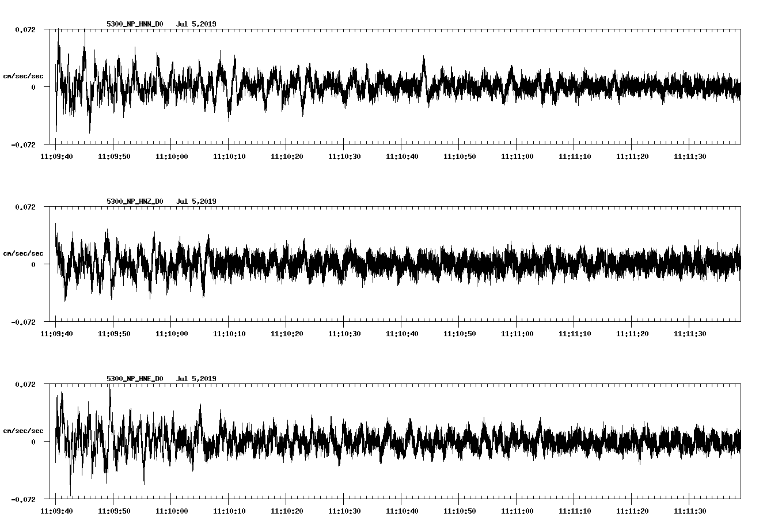Click the -0.072 lower limit on HNN axis

click(x=22, y=145)
